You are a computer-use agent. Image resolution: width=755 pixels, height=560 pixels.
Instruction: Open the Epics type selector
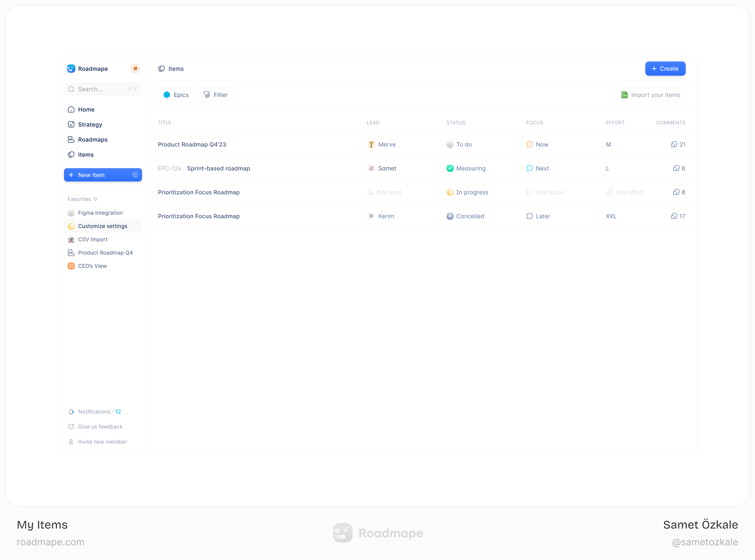176,95
